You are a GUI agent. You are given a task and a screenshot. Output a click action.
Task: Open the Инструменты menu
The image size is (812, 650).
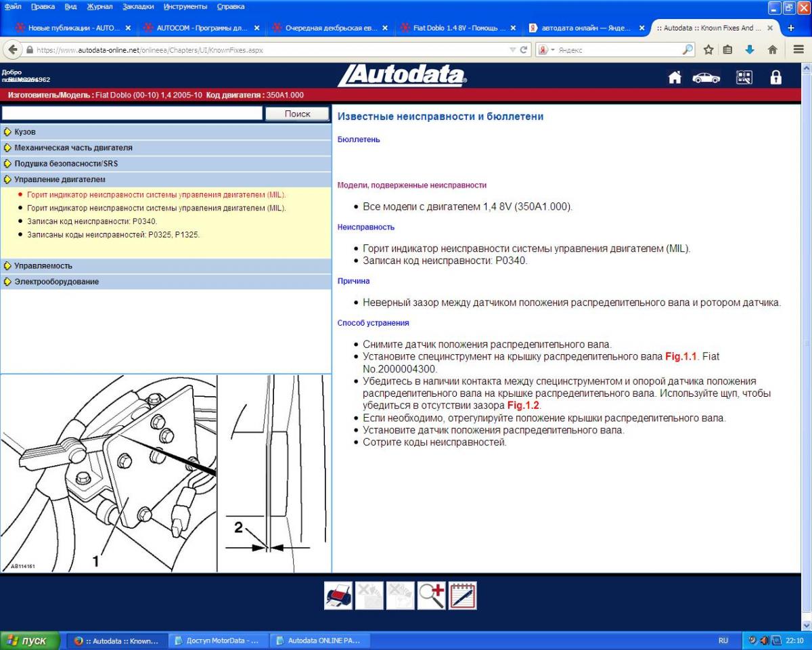[x=185, y=7]
